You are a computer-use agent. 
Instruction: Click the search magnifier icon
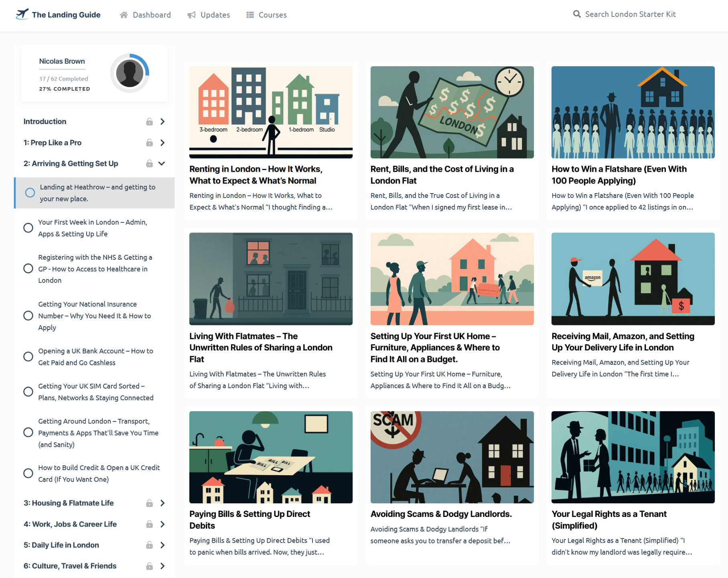point(577,14)
